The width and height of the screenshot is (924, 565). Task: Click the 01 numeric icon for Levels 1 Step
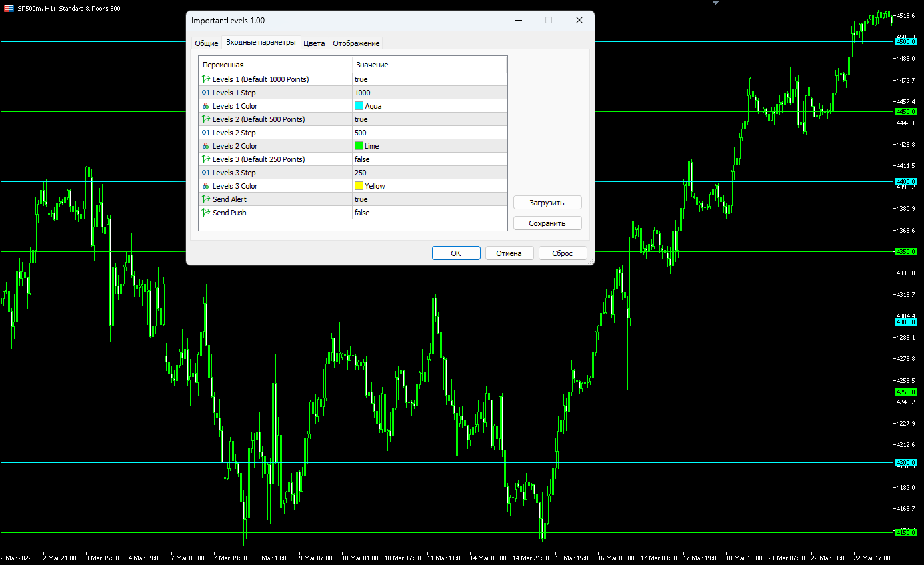point(205,92)
